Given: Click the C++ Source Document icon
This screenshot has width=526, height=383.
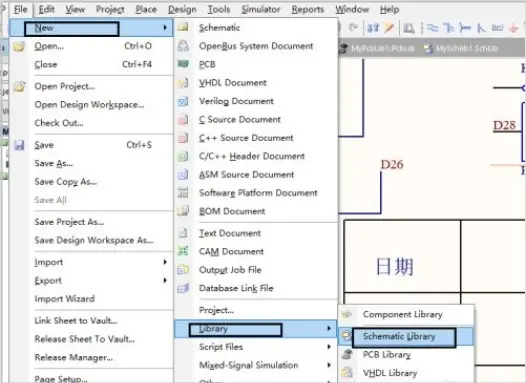Looking at the screenshot, I should point(183,138).
